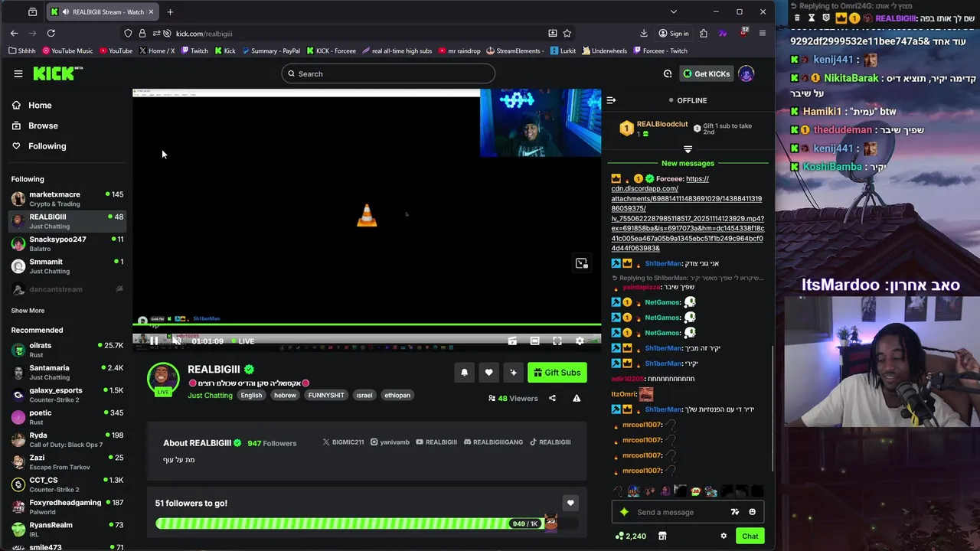
Task: Open chat settings gear
Action: coord(724,536)
